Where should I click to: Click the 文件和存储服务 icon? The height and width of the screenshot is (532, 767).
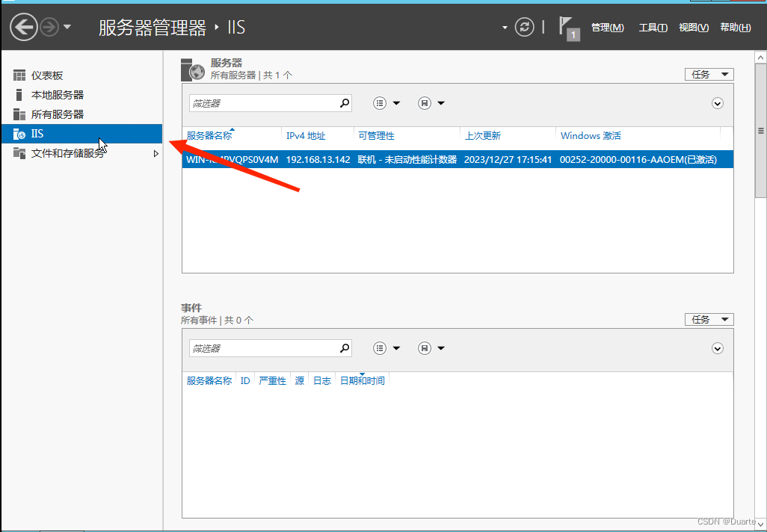[x=19, y=153]
